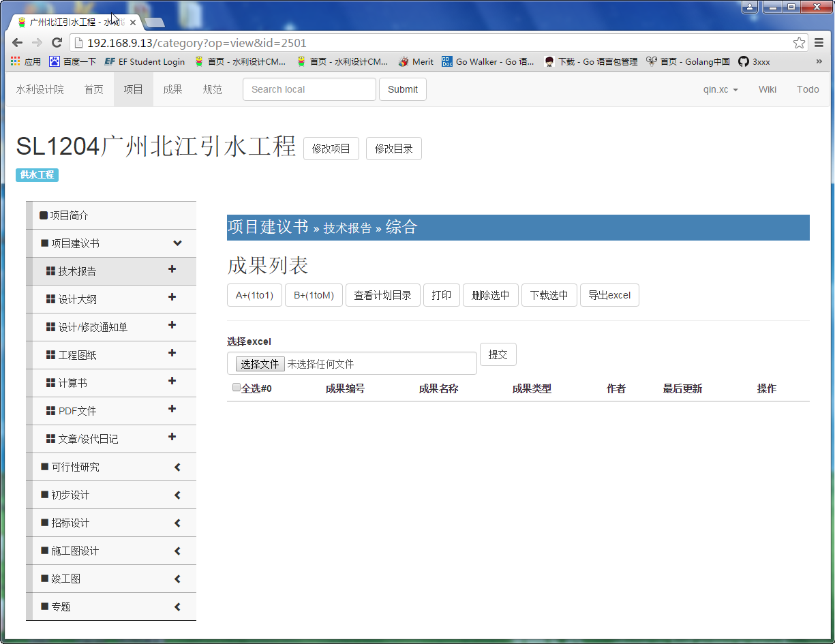
Task: Select PDF文件 in the sidebar
Action: pos(111,411)
